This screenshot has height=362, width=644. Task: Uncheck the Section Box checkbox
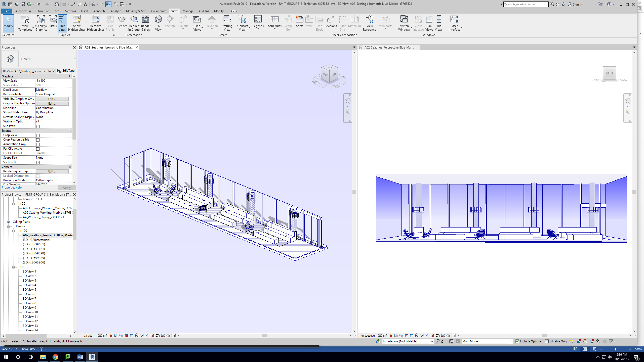click(x=38, y=162)
